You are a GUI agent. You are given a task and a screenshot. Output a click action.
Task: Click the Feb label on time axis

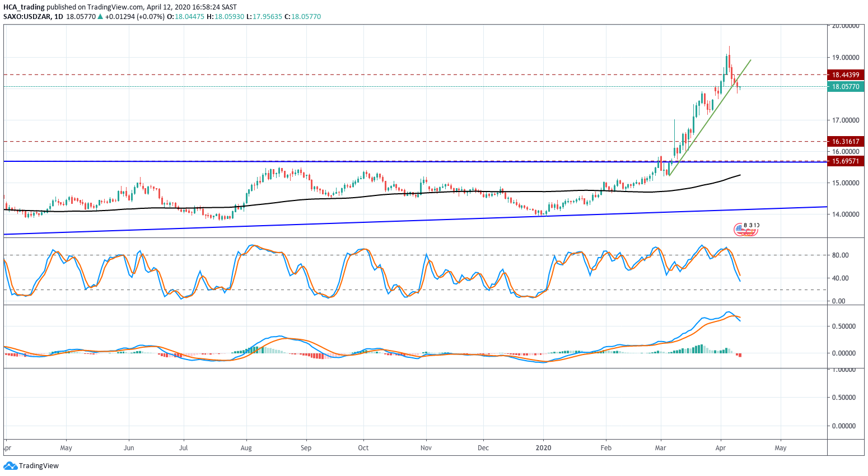[605, 448]
